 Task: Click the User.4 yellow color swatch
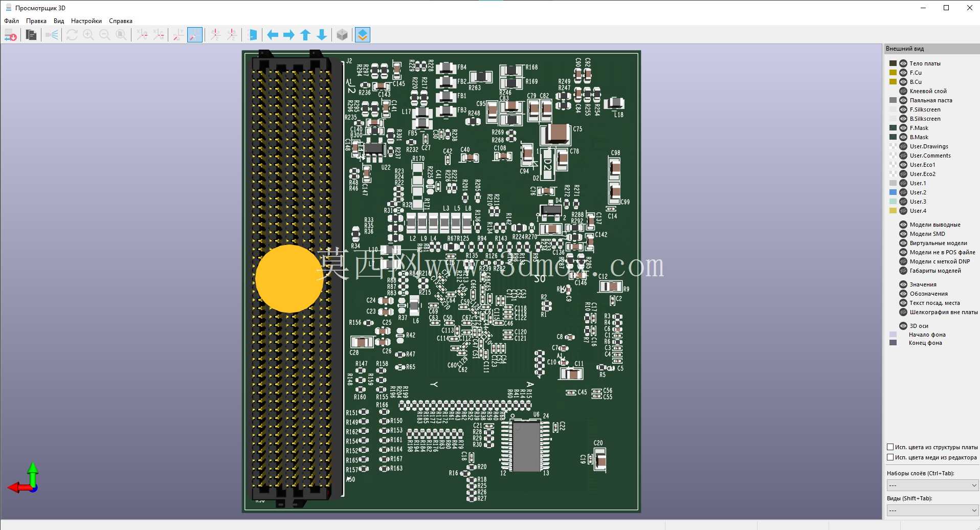pos(893,211)
